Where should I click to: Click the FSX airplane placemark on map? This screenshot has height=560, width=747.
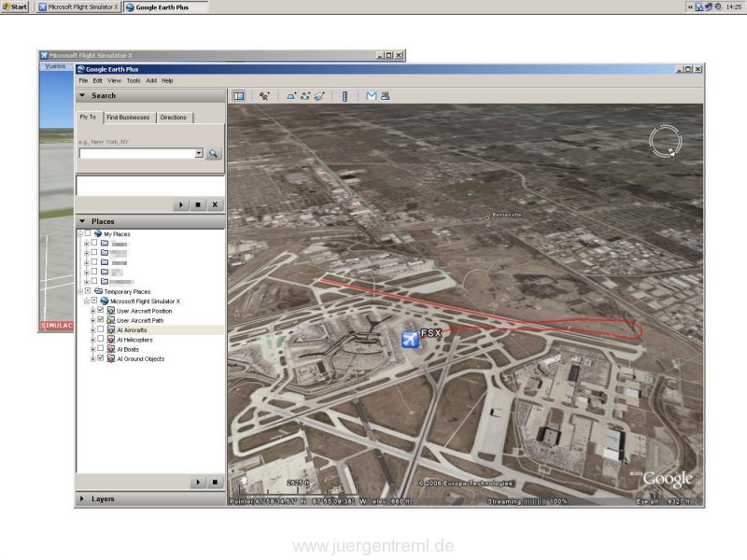pos(410,340)
